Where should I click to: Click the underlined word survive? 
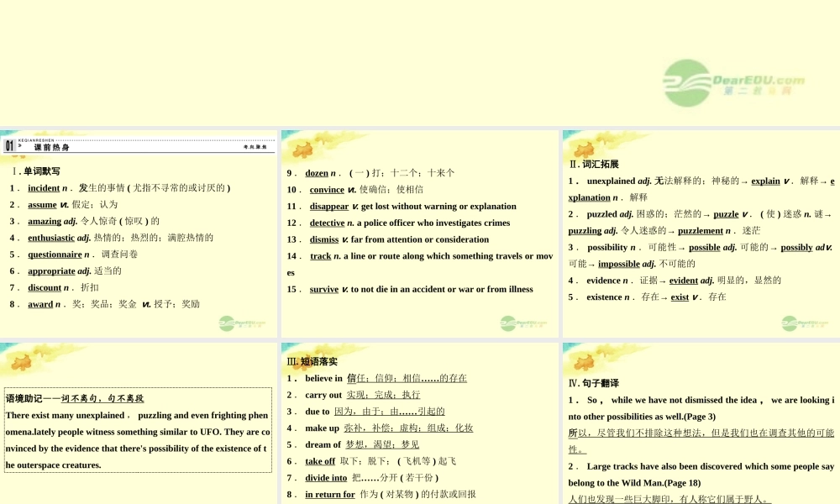(324, 289)
